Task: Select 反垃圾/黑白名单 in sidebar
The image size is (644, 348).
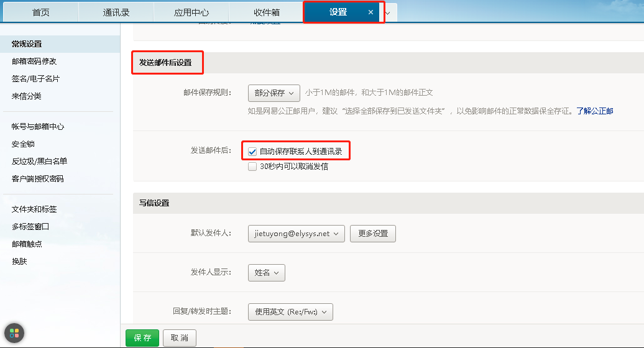Action: click(39, 161)
